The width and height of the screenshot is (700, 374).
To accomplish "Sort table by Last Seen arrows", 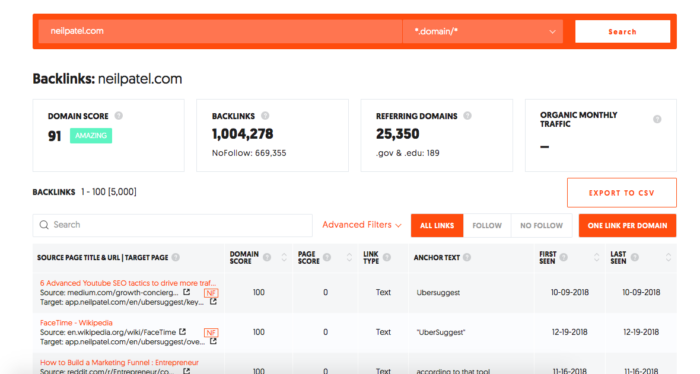I will point(668,258).
